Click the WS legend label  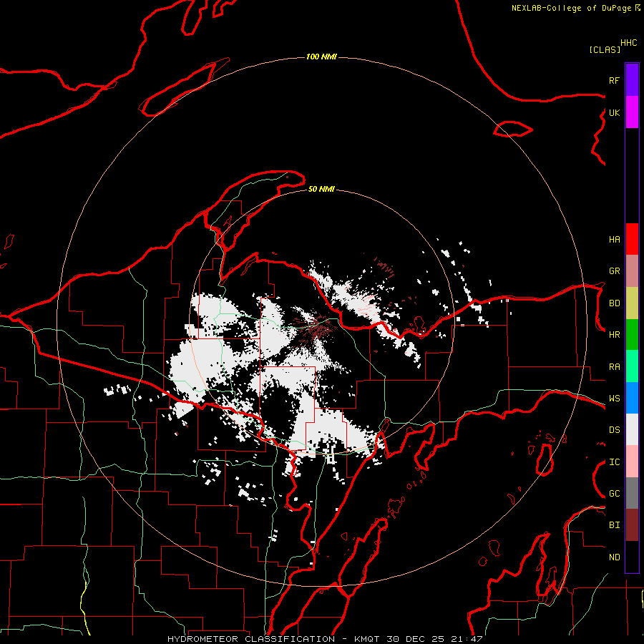click(x=615, y=399)
